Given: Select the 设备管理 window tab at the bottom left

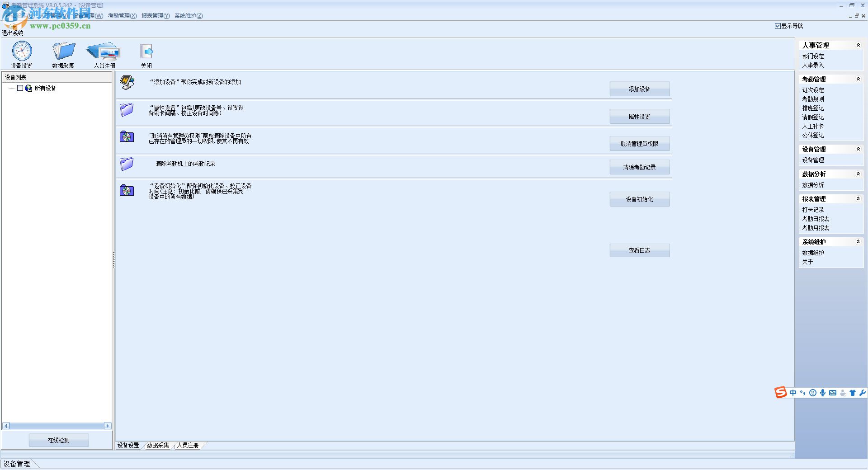Looking at the screenshot, I should [17, 464].
